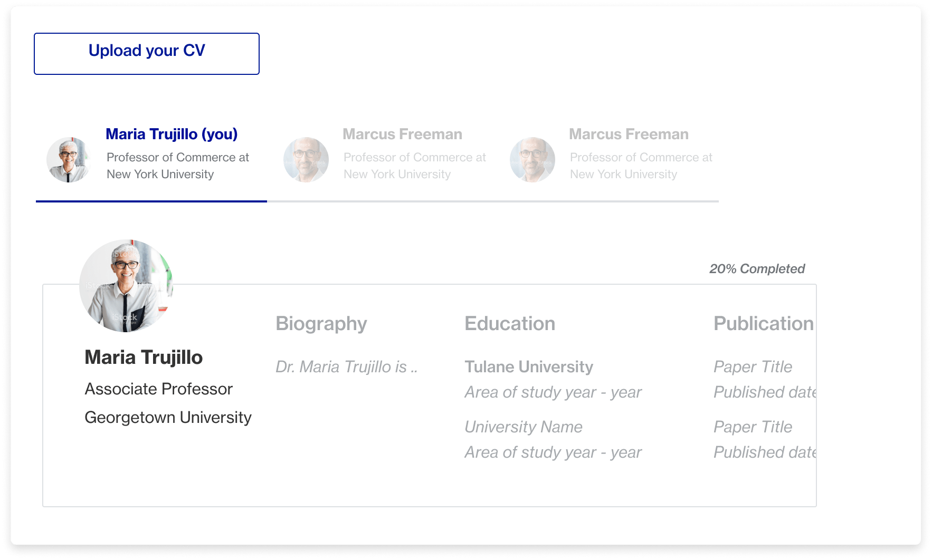Switch to the last Marcus Freeman tab
The height and width of the screenshot is (560, 932).
(629, 134)
